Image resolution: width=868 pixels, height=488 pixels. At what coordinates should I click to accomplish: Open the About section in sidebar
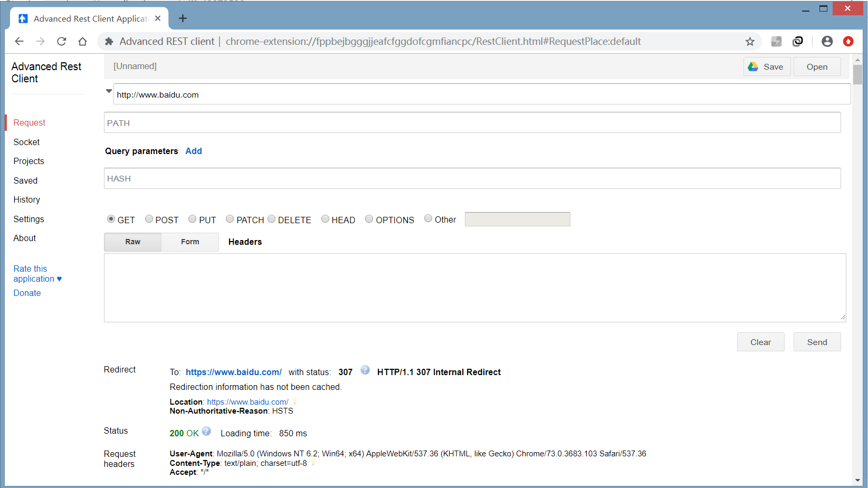point(25,238)
